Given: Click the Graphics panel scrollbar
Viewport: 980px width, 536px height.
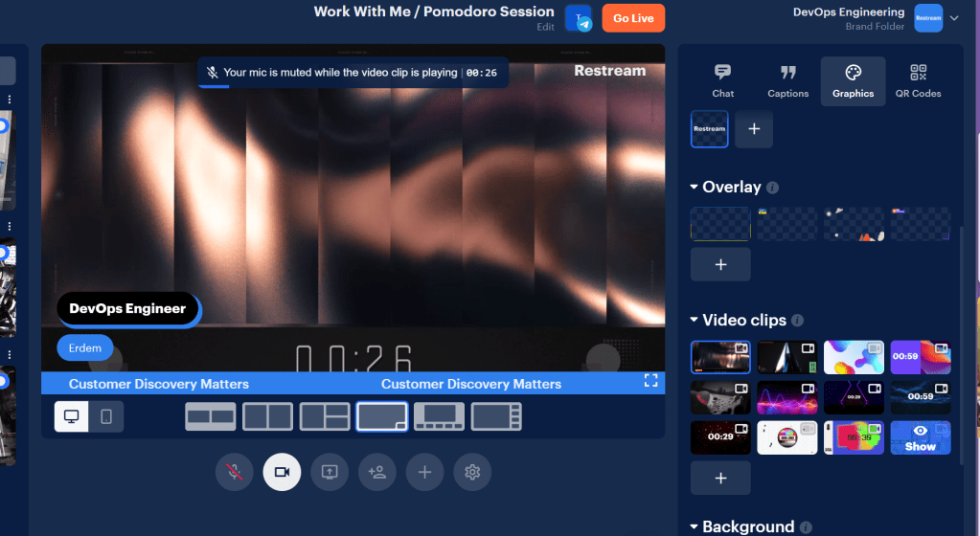Looking at the screenshot, I should [961, 344].
